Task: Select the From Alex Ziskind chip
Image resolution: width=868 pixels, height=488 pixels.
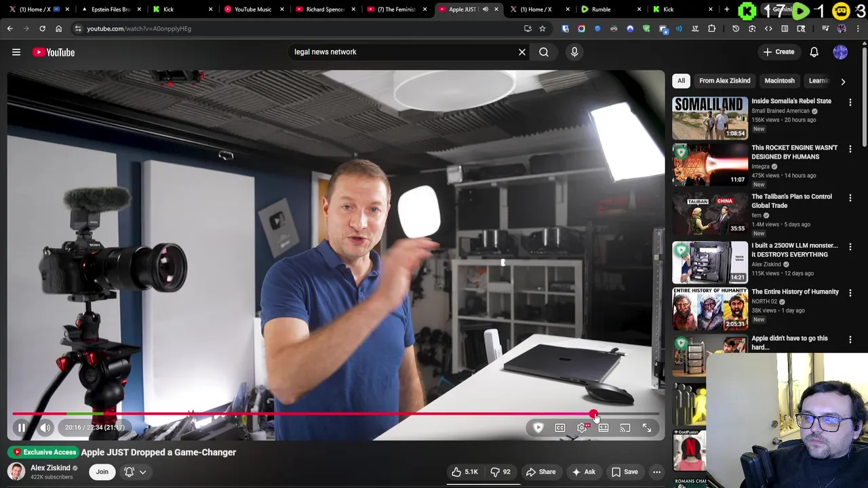Action: tap(725, 81)
